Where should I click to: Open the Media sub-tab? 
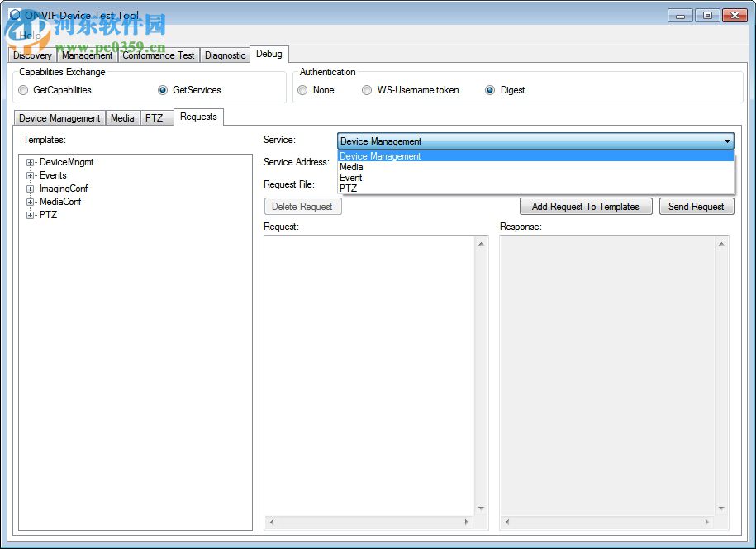click(x=122, y=117)
